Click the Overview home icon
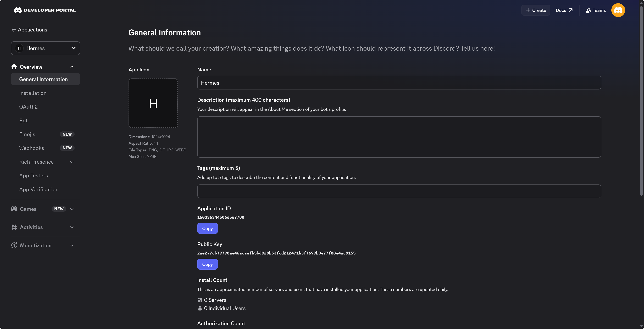This screenshot has width=644, height=329. (14, 67)
